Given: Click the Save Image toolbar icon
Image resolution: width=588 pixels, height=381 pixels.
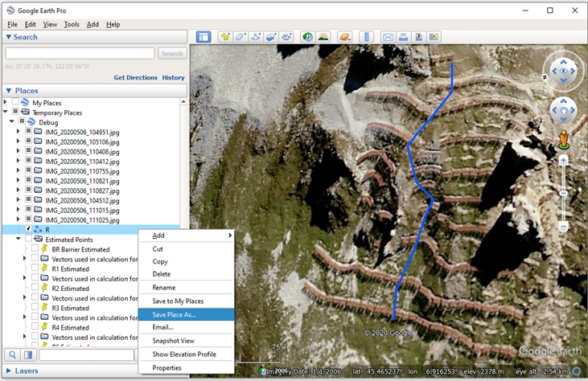Looking at the screenshot, I should click(x=419, y=37).
